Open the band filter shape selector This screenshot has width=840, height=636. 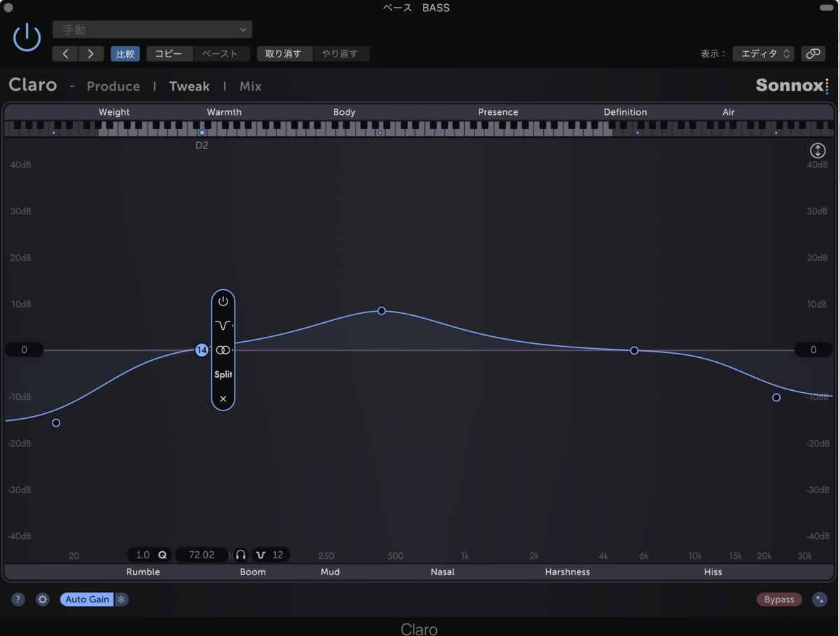[223, 326]
